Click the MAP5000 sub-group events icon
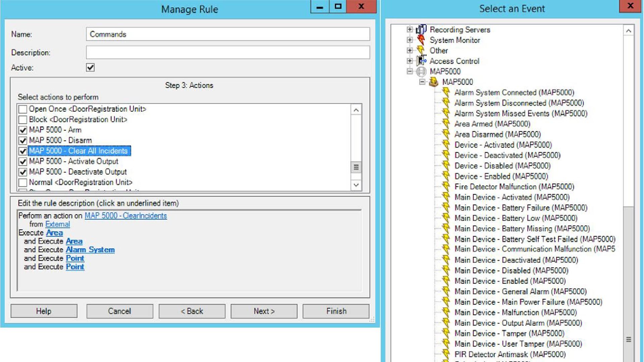This screenshot has width=644, height=362. [433, 82]
